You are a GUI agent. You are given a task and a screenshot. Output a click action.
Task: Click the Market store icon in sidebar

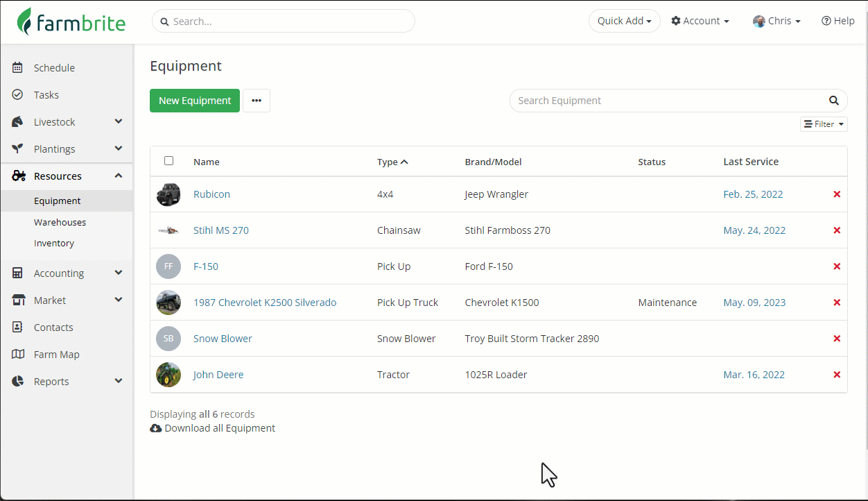(x=19, y=300)
